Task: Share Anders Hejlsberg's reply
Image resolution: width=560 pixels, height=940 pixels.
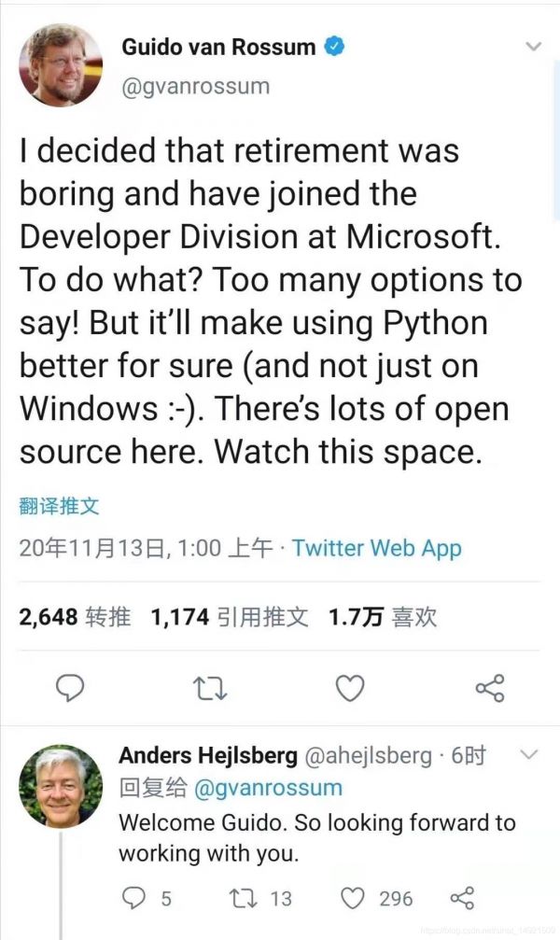Action: click(462, 898)
